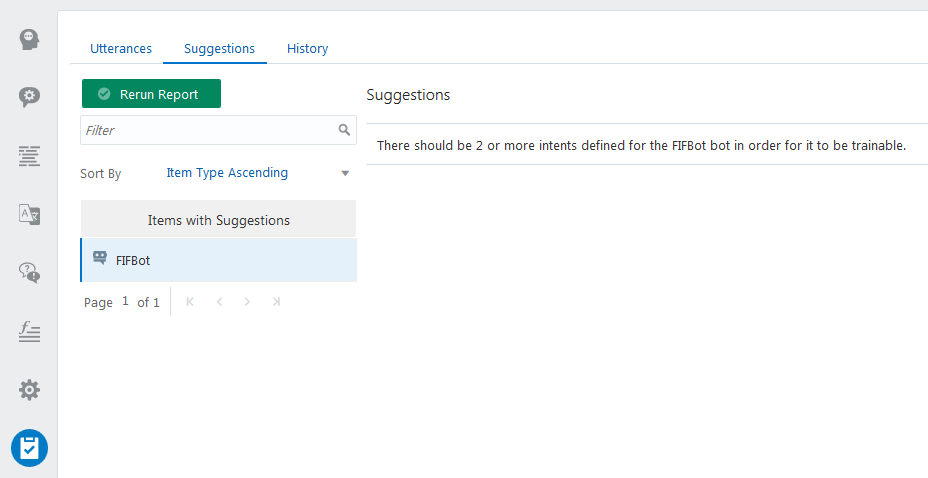928x478 pixels.
Task: Open the Settings gear icon
Action: [x=29, y=389]
